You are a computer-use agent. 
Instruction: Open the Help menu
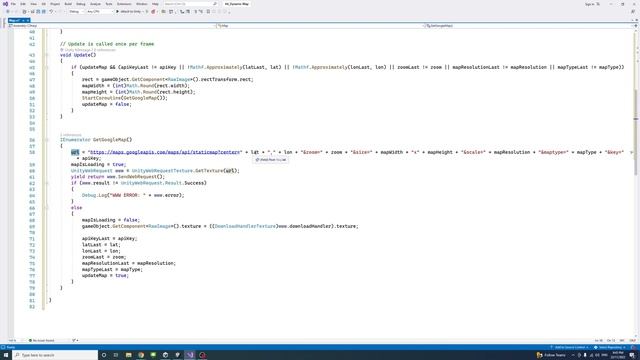155,4
